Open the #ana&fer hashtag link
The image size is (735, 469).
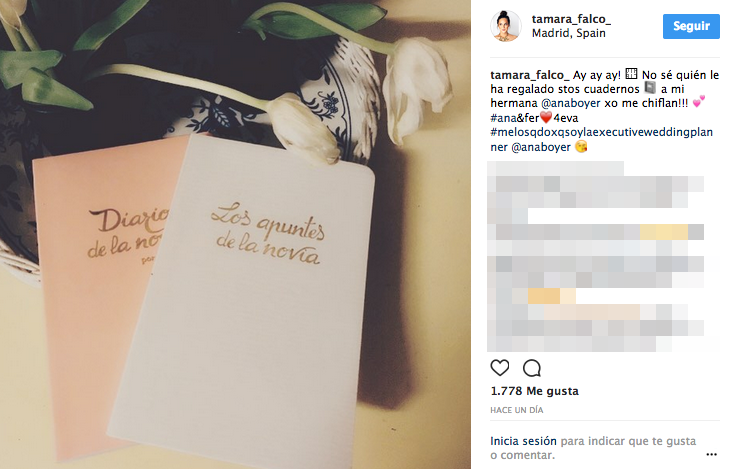pyautogui.click(x=515, y=118)
